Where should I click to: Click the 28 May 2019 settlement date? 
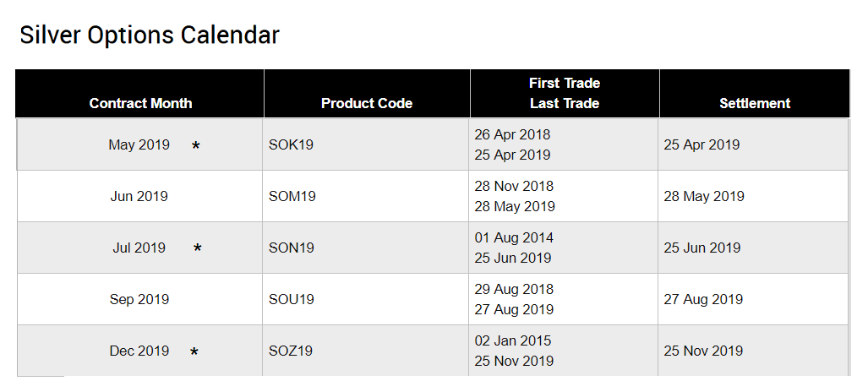pyautogui.click(x=704, y=197)
